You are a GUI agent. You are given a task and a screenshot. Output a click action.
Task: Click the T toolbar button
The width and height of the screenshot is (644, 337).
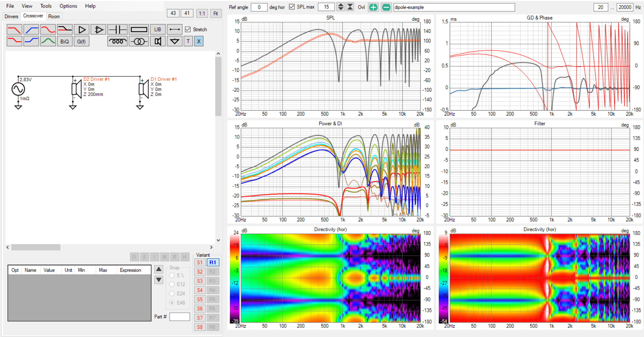pyautogui.click(x=188, y=41)
